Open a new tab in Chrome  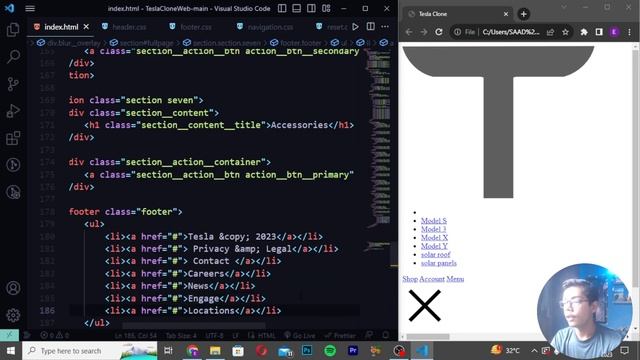(523, 14)
